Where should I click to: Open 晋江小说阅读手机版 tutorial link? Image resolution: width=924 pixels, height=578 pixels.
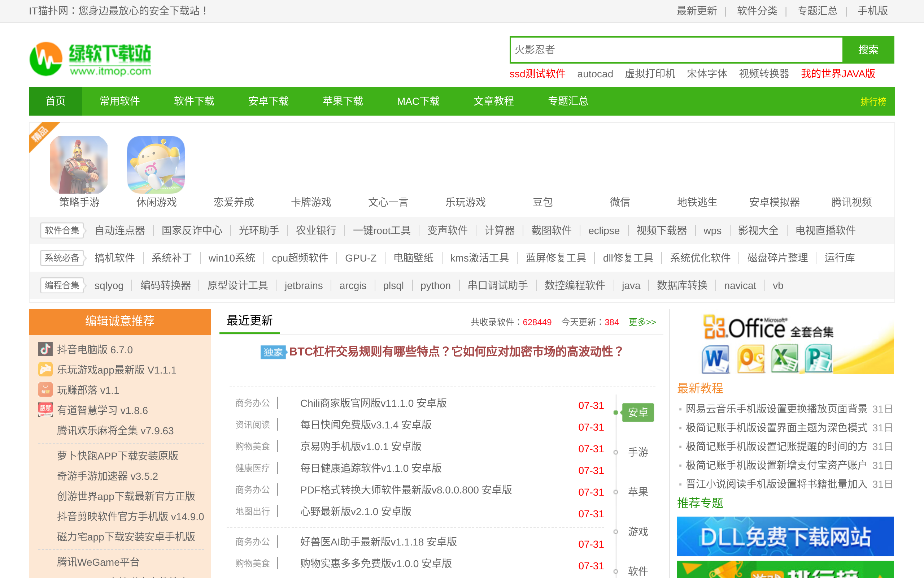coord(777,484)
